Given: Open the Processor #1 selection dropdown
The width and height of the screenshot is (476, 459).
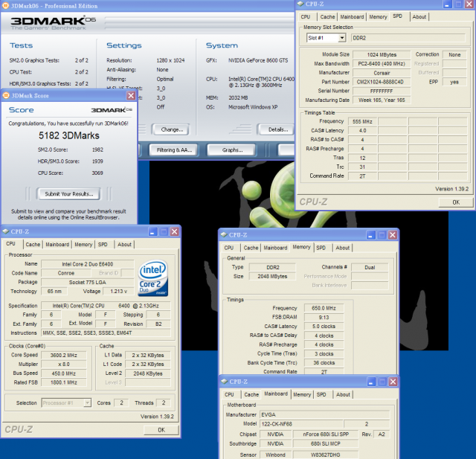Looking at the screenshot, I should click(87, 403).
